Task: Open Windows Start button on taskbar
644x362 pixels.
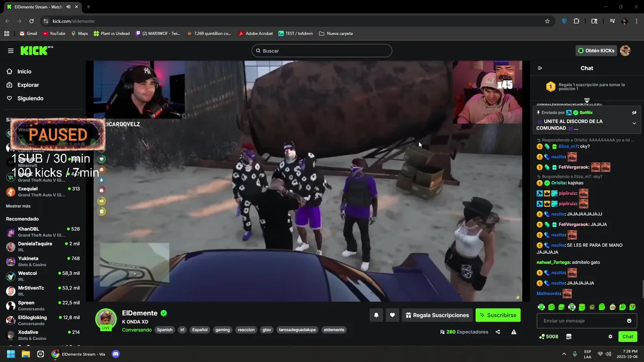Action: pos(11,354)
